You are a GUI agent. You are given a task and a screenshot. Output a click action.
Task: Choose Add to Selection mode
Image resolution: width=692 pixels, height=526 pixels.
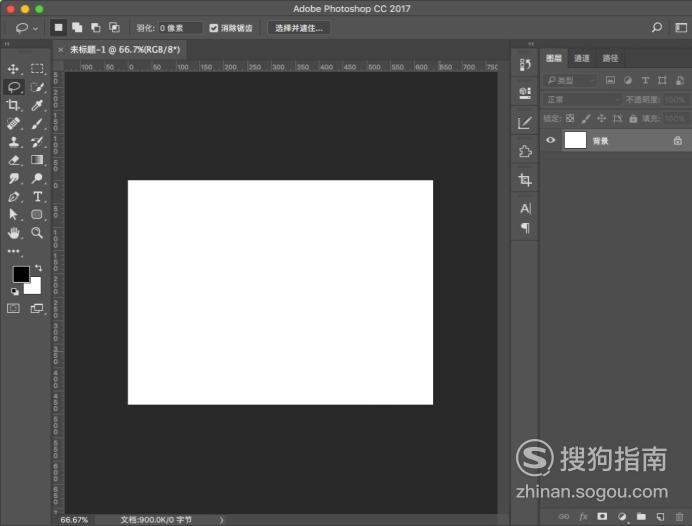(77, 28)
